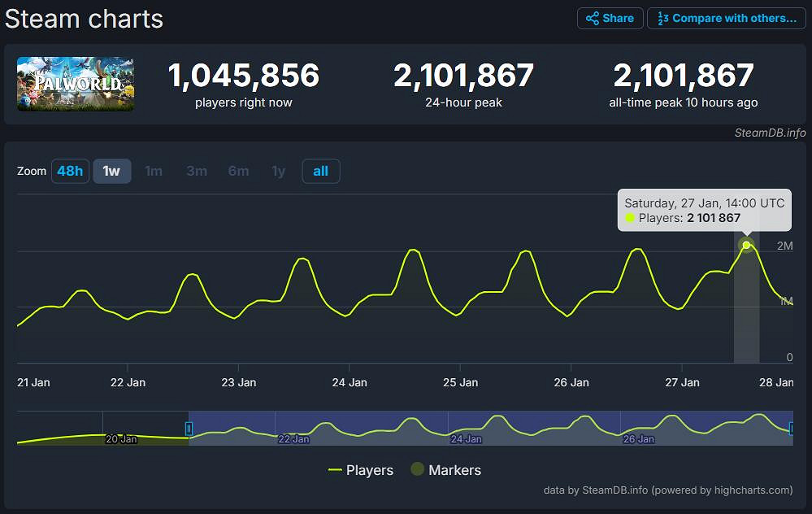Open Compare with others option
This screenshot has width=812, height=514.
tap(726, 18)
